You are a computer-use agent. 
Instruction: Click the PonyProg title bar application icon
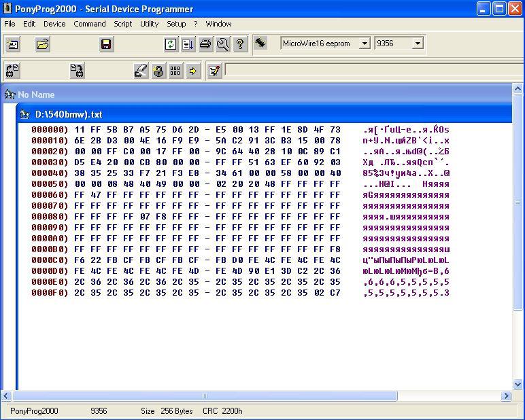tap(7, 9)
